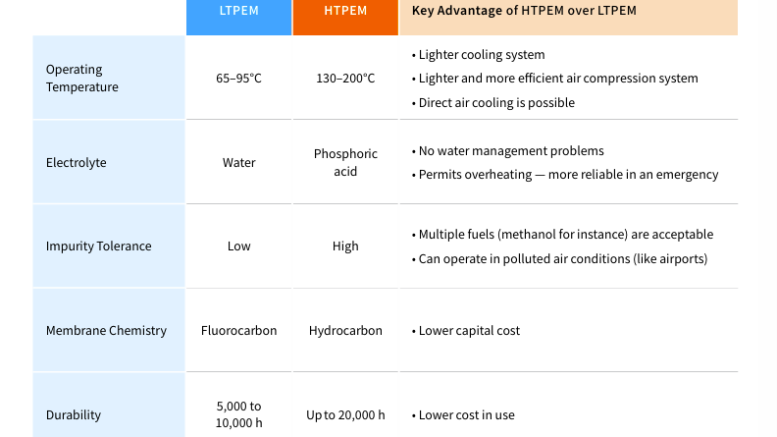Select the Operating Temperature row label
This screenshot has width=777, height=437.
(82, 78)
